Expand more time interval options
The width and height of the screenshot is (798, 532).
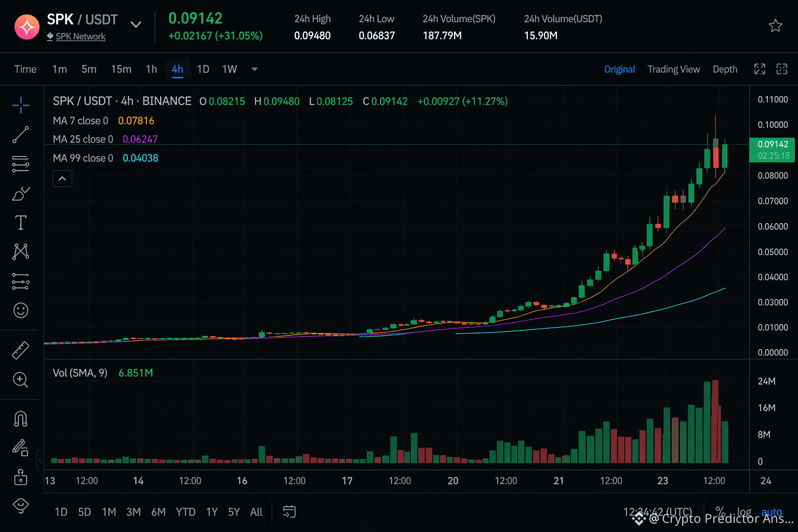click(x=255, y=69)
